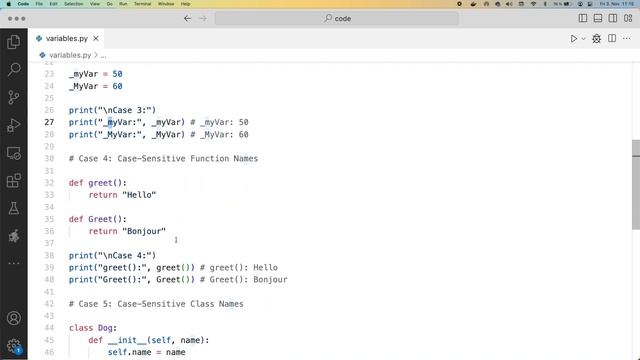Image resolution: width=640 pixels, height=360 pixels.
Task: Click 'self.name = name' on line 46
Action: tap(147, 352)
